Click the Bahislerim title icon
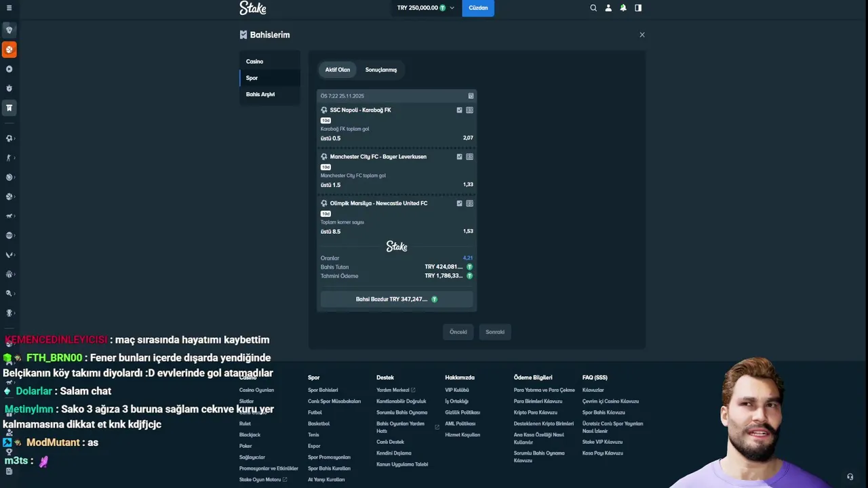The image size is (868, 488). tap(243, 35)
